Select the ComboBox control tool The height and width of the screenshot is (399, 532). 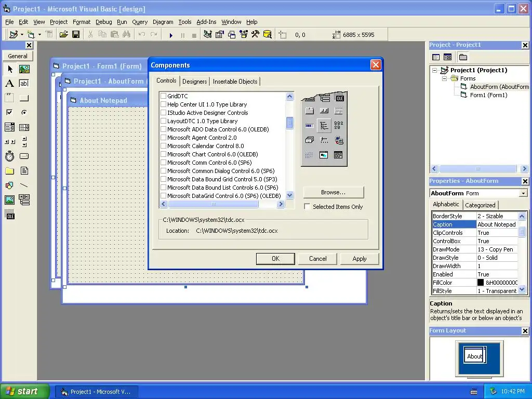10,127
